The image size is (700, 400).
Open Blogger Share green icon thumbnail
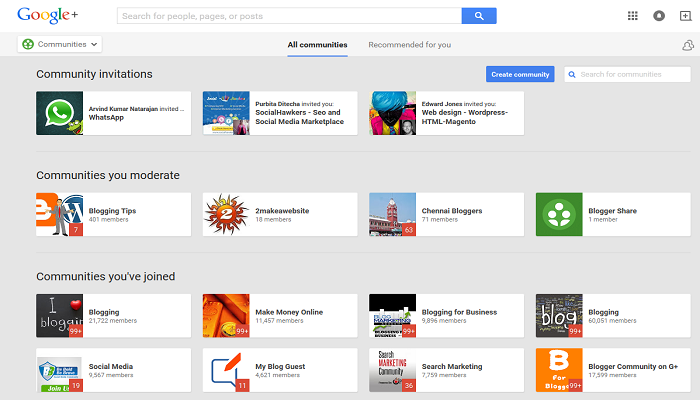[x=559, y=214]
